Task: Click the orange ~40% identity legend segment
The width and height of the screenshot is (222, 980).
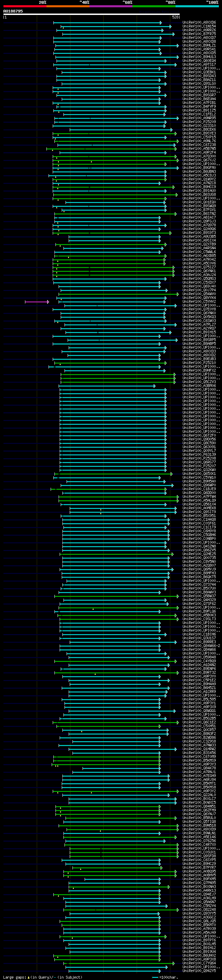Action: [x=68, y=6]
